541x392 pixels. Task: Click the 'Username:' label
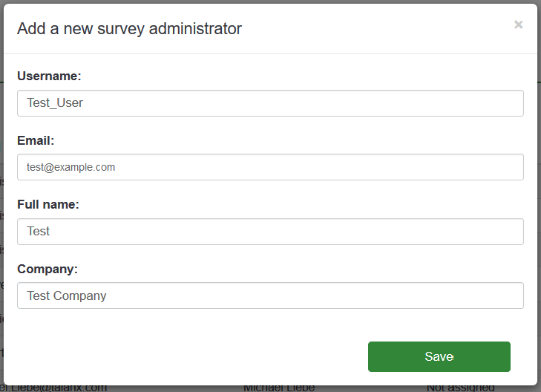tap(49, 76)
